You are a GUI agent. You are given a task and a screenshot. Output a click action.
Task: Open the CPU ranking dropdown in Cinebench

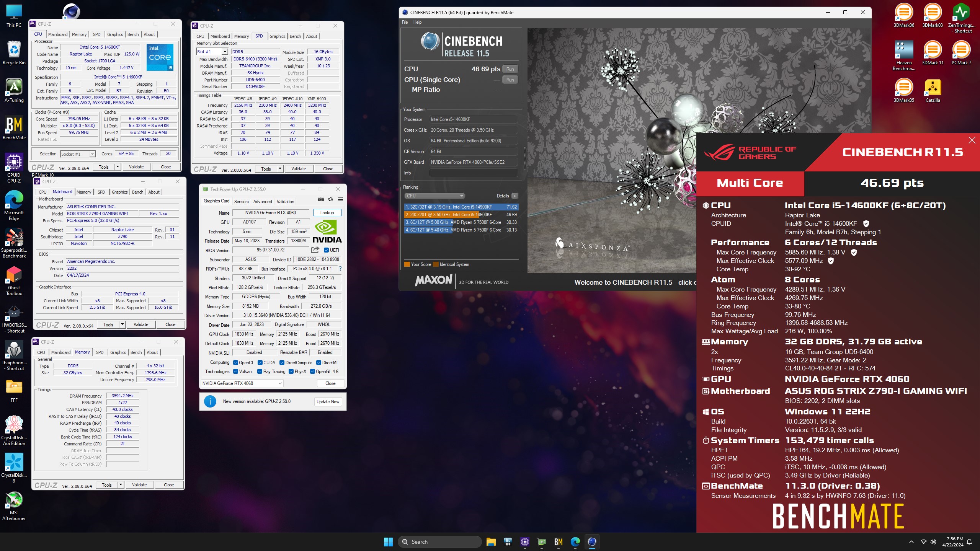[x=434, y=196]
